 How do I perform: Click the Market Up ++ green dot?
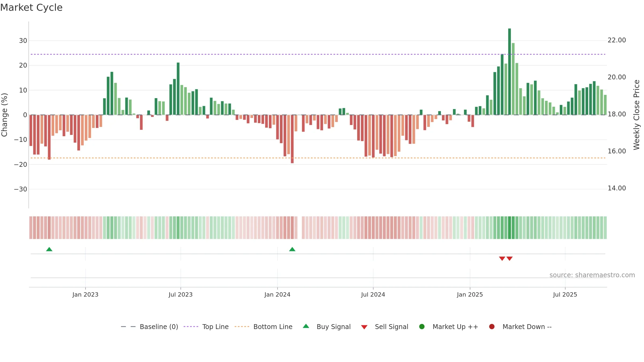[x=422, y=327]
